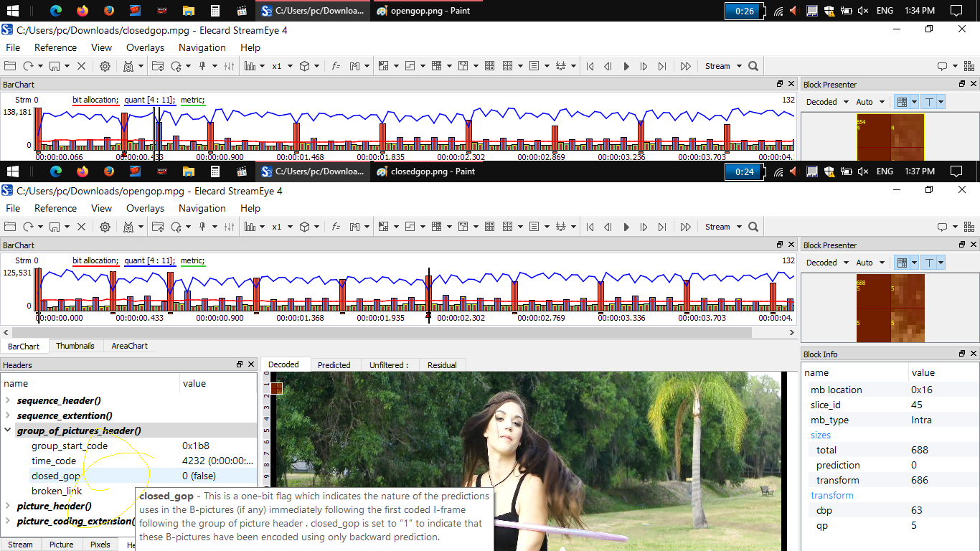
Task: Jump to last frame in opengop.mpg window
Action: tap(662, 227)
